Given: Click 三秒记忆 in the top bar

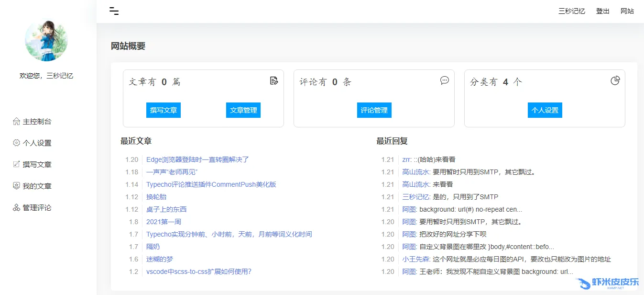Looking at the screenshot, I should [x=572, y=11].
